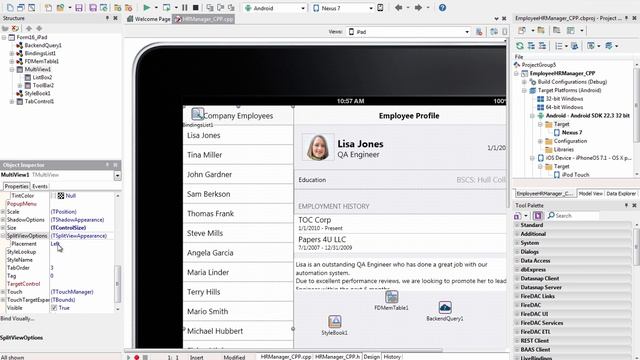Expand the TabControl1 node in Structure tree
Image resolution: width=640 pixels, height=360 pixels.
point(12,101)
